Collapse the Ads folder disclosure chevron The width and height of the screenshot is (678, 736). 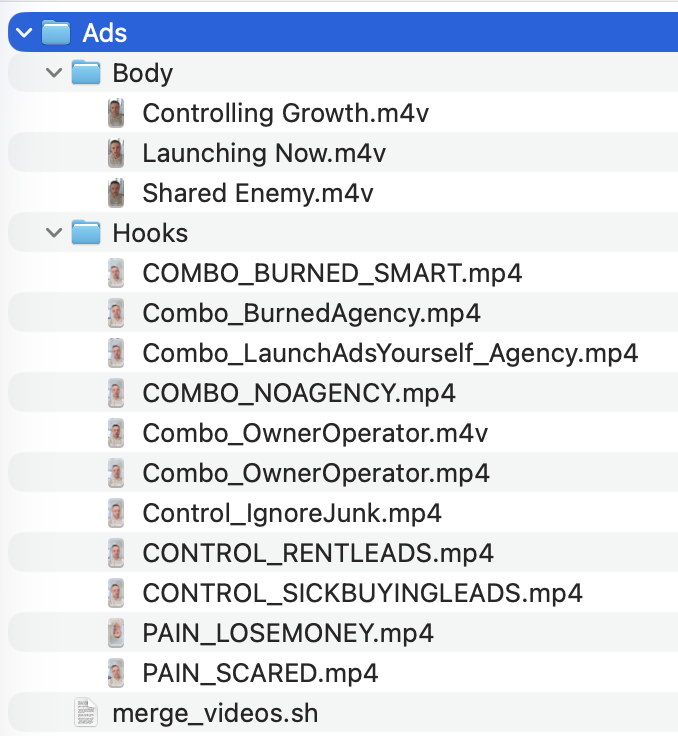click(24, 32)
